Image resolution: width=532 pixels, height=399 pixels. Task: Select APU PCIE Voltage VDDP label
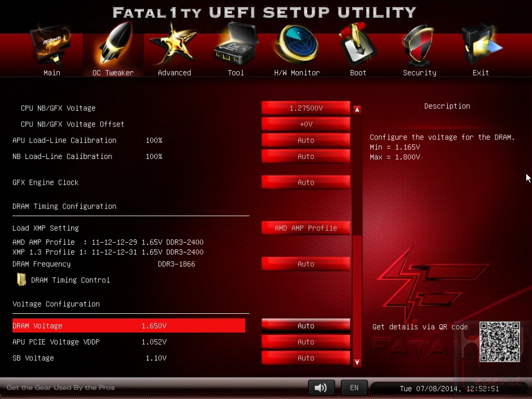click(56, 342)
